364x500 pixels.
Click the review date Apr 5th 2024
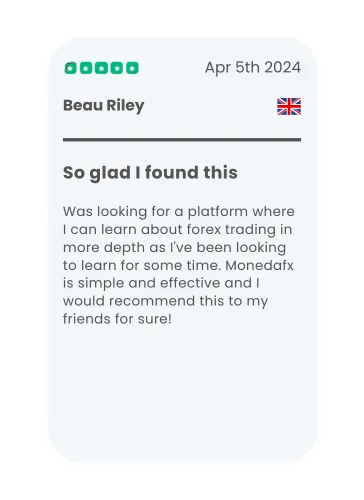pyautogui.click(x=253, y=68)
